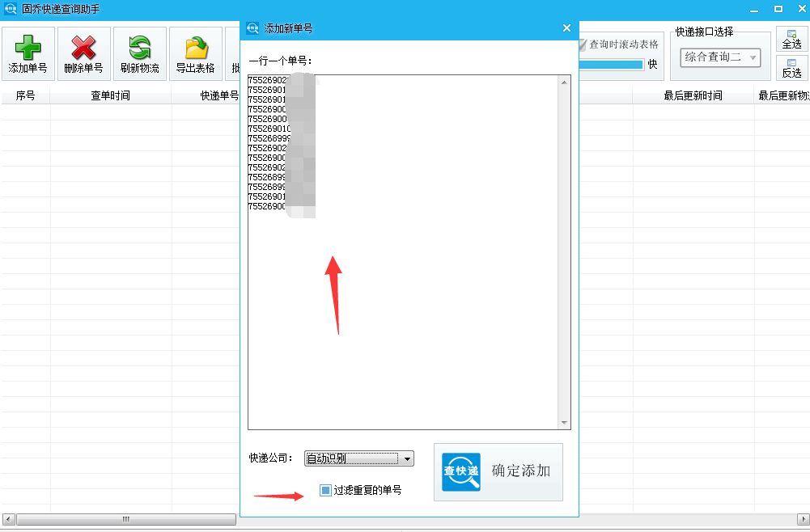Click the 添加单号 add tracking number icon
The image size is (810, 532).
click(28, 47)
